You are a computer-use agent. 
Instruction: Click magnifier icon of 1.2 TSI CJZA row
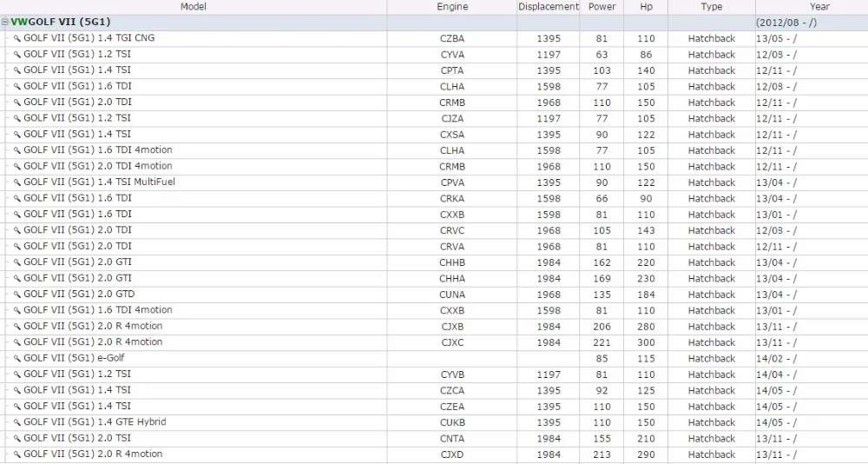point(17,119)
